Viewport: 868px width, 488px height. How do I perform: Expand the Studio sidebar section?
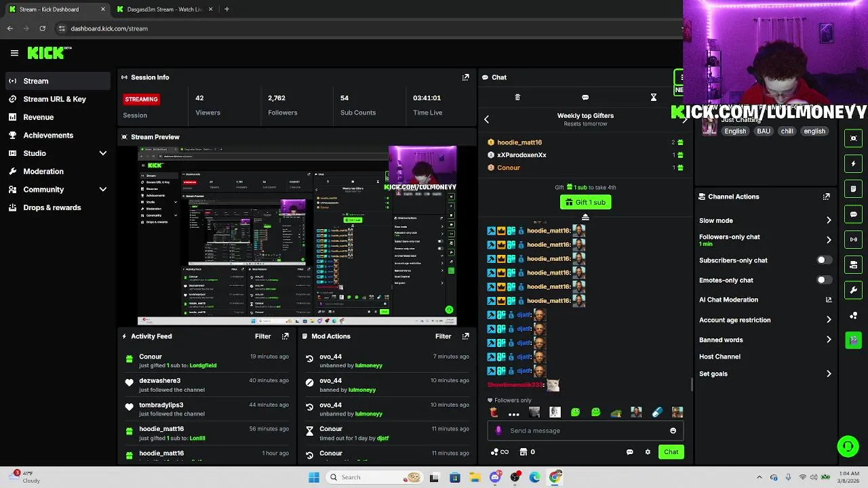tap(103, 153)
